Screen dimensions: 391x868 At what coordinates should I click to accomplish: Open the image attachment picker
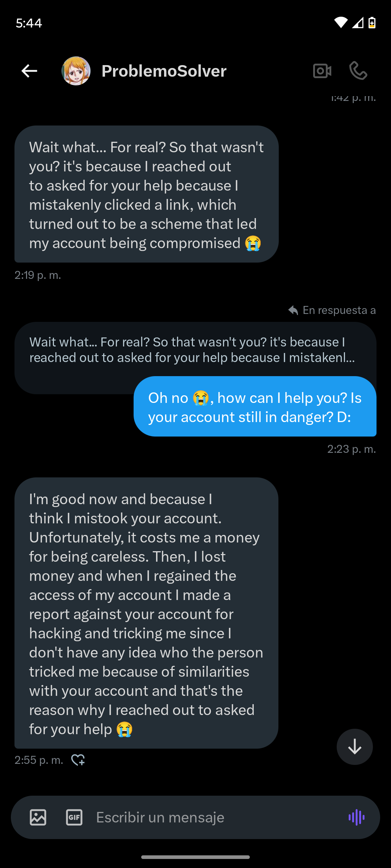[x=38, y=817]
